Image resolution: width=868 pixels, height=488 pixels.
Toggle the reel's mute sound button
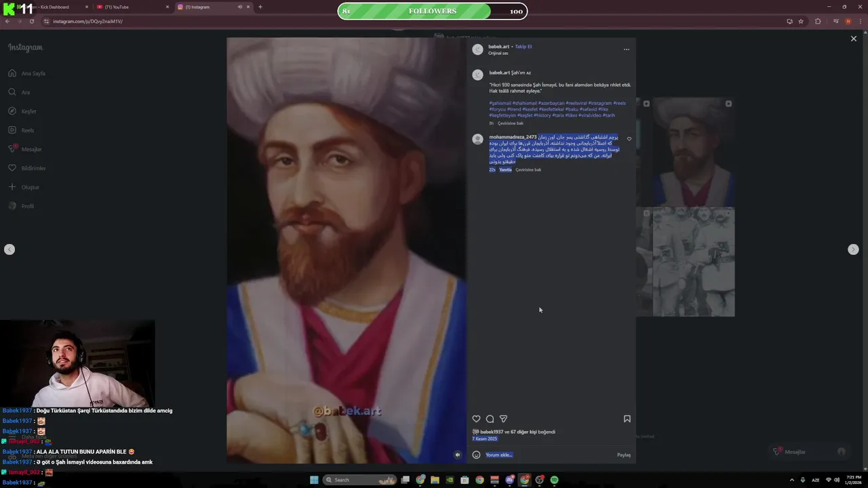click(458, 455)
